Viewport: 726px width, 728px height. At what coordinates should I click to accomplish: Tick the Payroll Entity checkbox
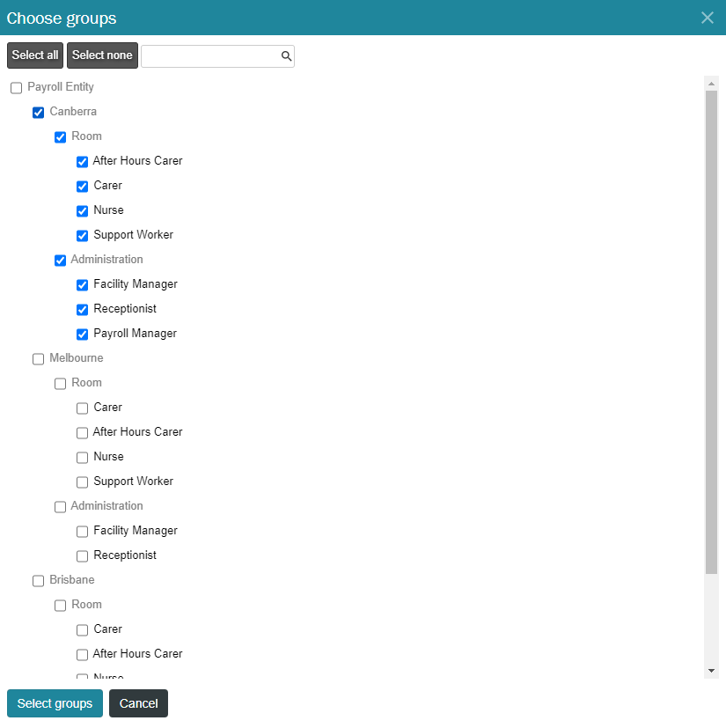[x=16, y=88]
